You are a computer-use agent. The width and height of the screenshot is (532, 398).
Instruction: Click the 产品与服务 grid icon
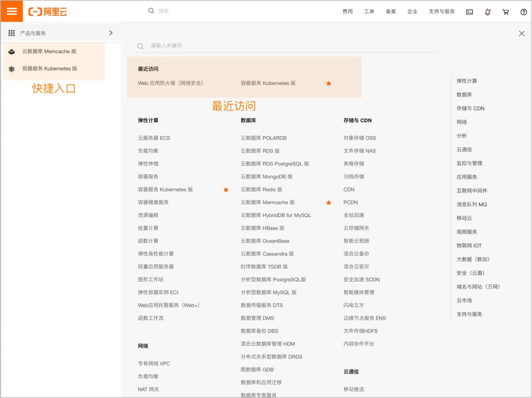pyautogui.click(x=11, y=33)
